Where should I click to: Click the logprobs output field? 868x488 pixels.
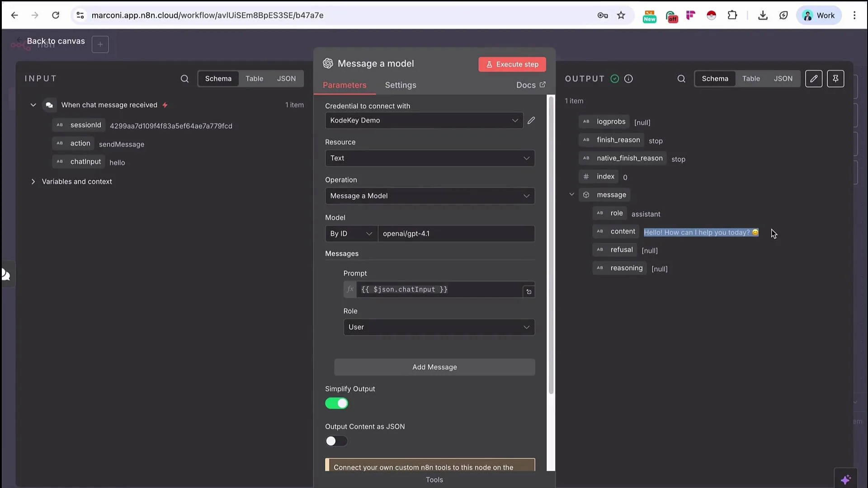[x=604, y=122]
